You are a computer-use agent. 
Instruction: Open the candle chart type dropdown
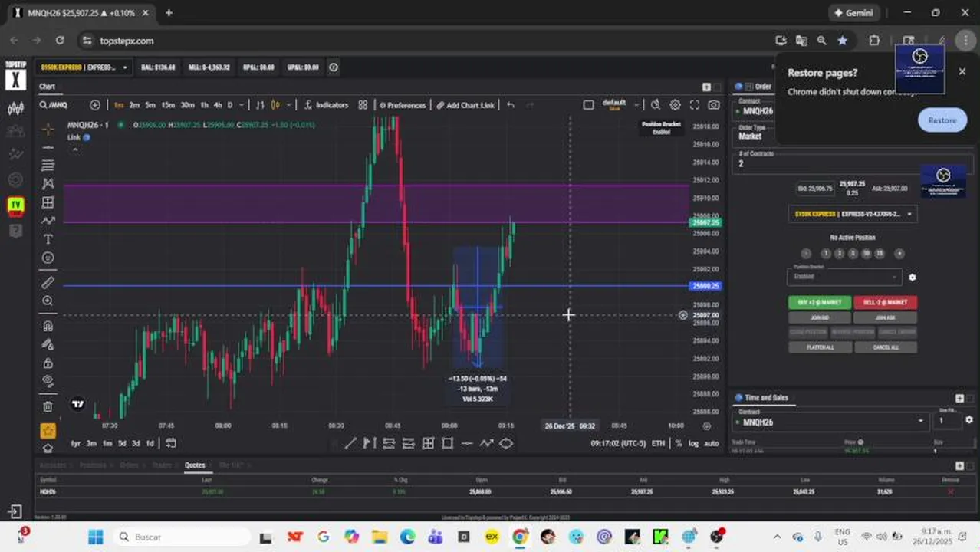(288, 105)
